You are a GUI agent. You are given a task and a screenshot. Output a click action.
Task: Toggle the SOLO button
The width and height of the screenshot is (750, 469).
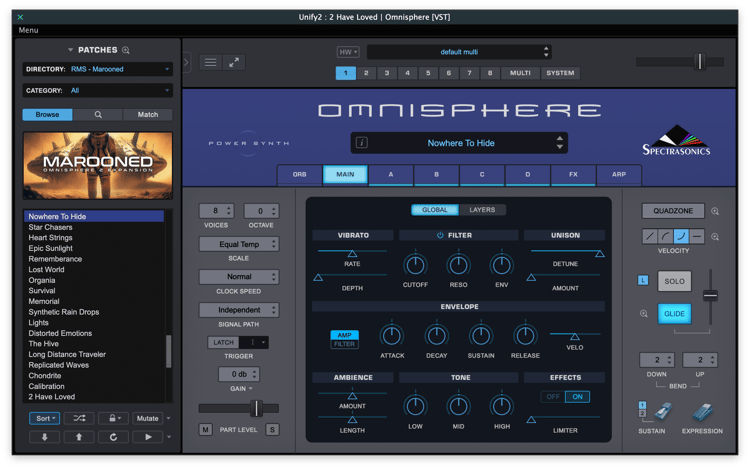tap(674, 281)
